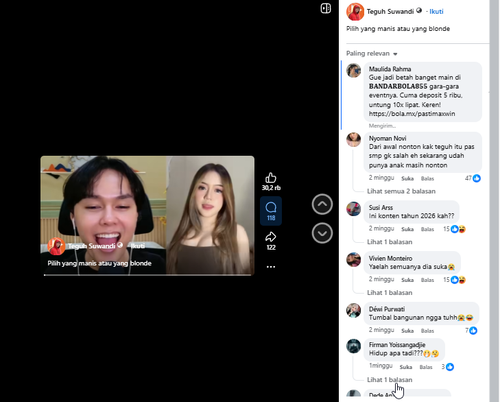Click Suka on Déwi Purwati's comment

[407, 331]
